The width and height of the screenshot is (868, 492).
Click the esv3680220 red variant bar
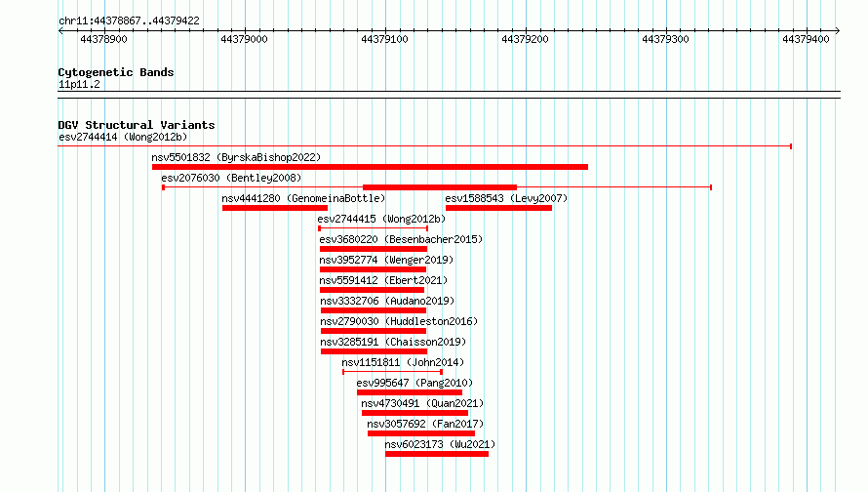(374, 249)
